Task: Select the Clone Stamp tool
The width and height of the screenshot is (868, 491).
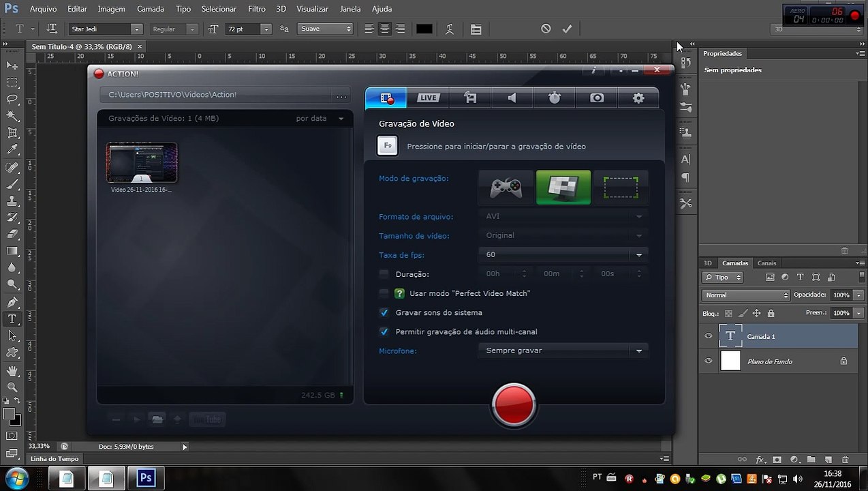Action: tap(12, 200)
